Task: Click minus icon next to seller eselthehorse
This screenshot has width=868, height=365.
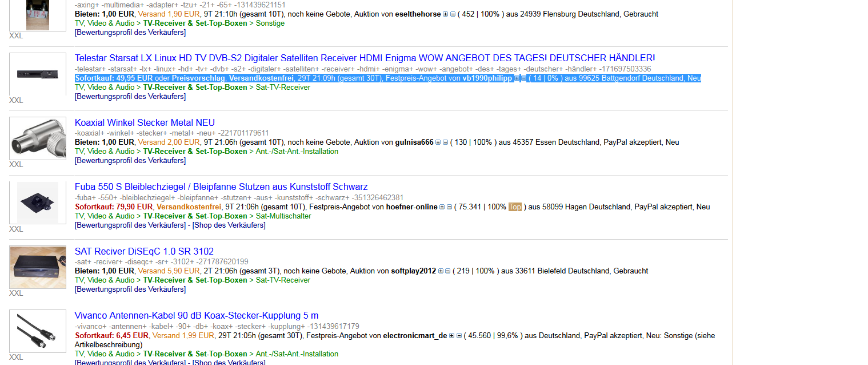Action: coord(453,14)
